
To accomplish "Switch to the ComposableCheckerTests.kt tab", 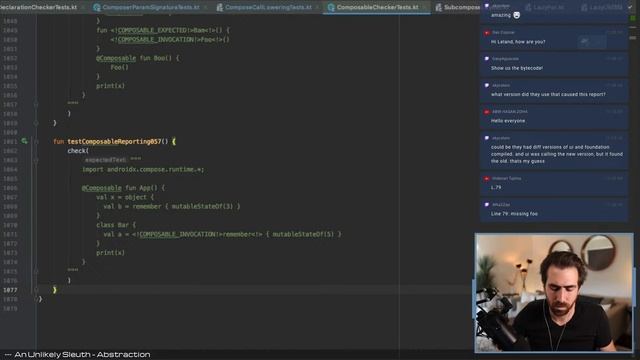I will click(377, 7).
